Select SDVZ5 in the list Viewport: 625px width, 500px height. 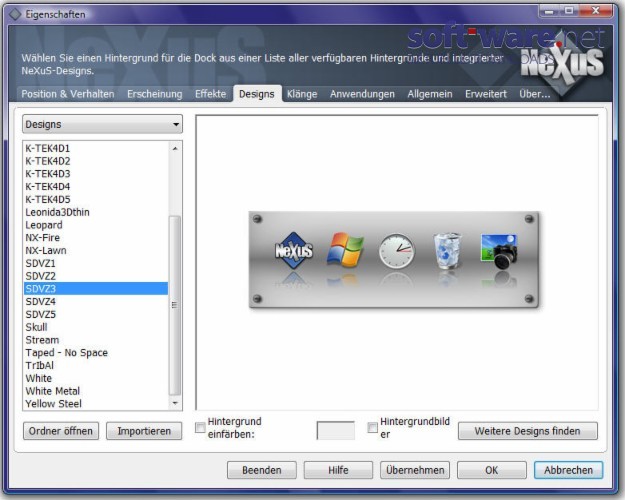(x=96, y=314)
